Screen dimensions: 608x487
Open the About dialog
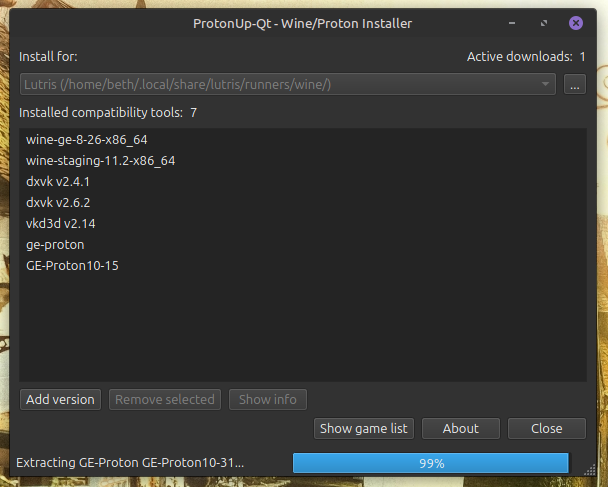point(461,428)
